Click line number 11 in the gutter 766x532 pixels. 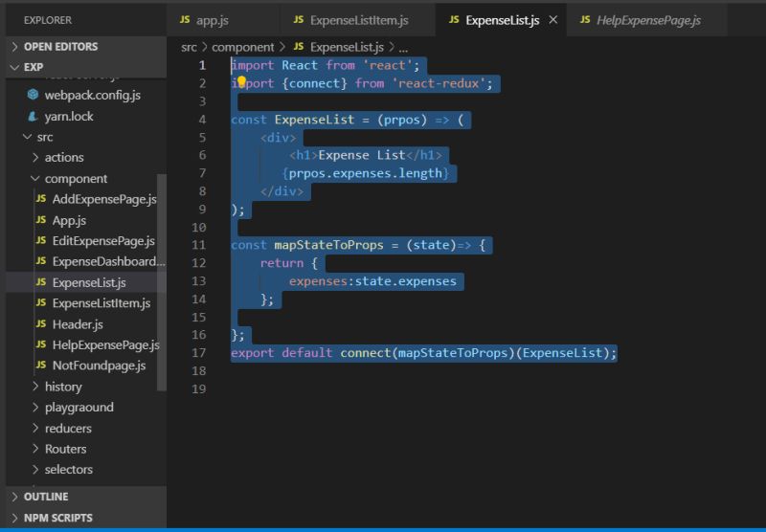pos(198,245)
